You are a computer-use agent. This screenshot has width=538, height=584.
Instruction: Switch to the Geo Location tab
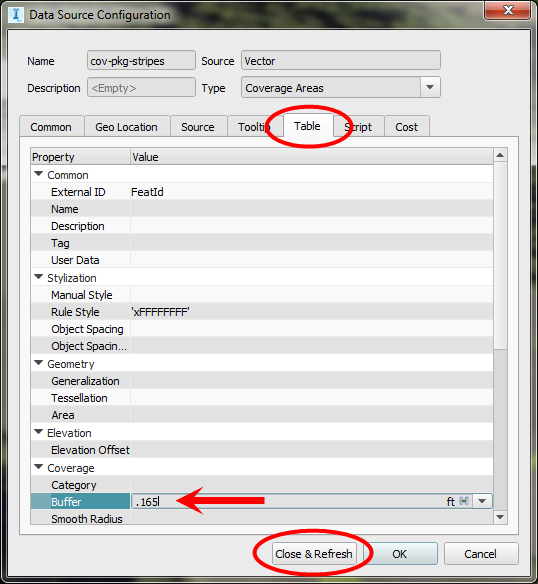(127, 127)
